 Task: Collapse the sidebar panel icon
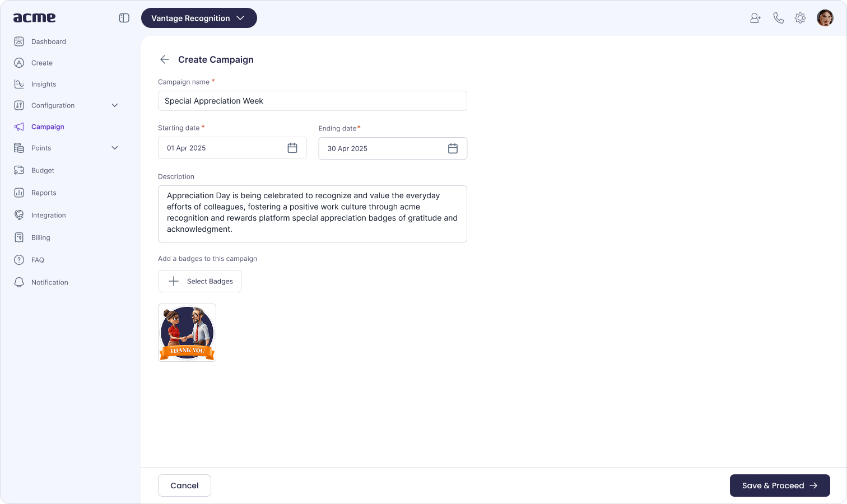[x=124, y=18]
